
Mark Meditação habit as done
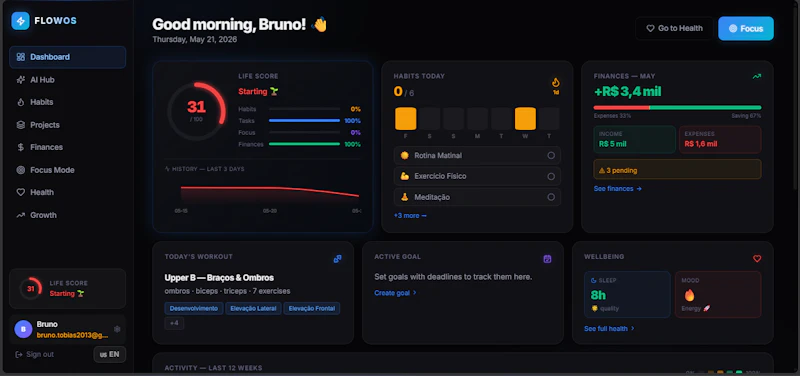point(551,197)
